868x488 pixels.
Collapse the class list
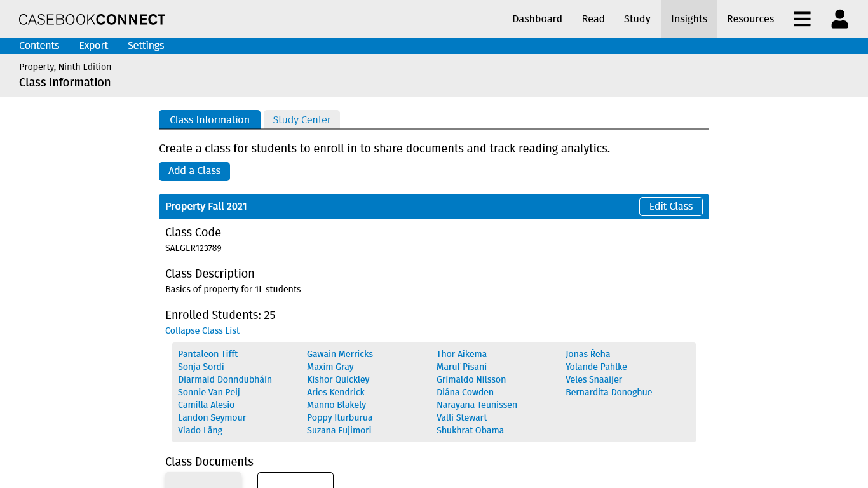point(202,330)
